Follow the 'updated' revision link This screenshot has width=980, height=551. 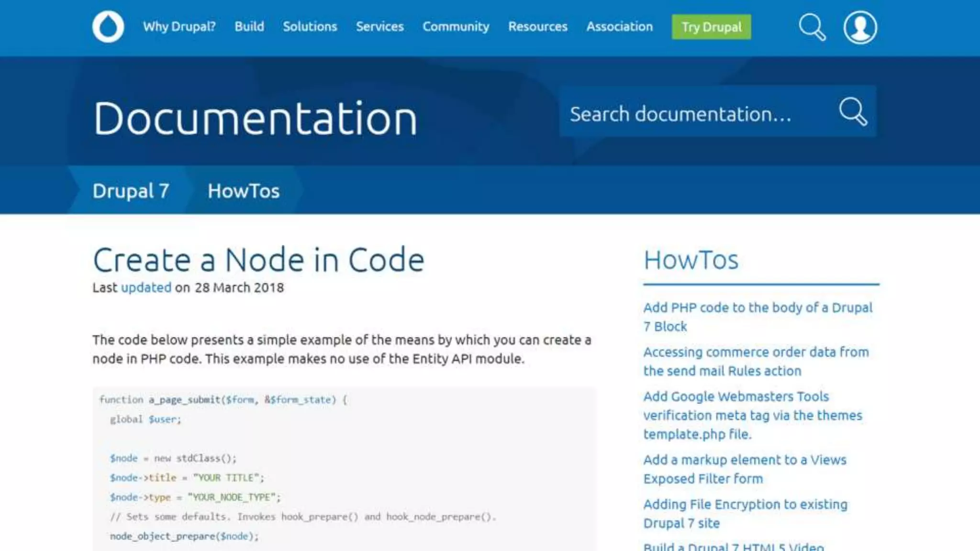(x=146, y=287)
